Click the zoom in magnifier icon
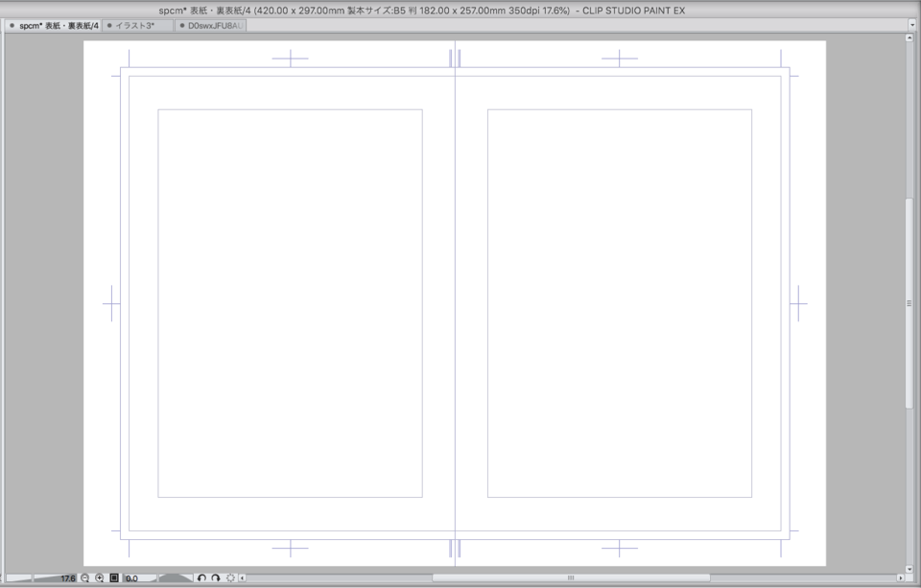The width and height of the screenshot is (921, 588). coord(100,578)
